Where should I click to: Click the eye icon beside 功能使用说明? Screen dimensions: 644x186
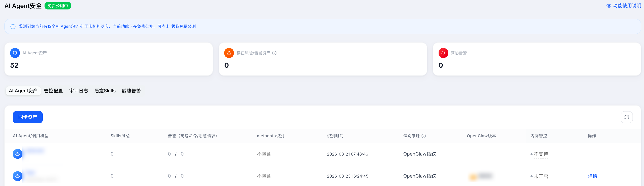click(609, 6)
